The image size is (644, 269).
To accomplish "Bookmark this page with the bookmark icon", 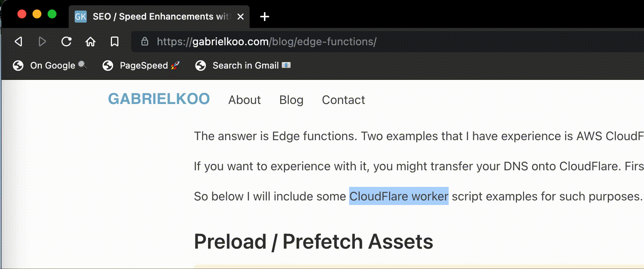I will 115,41.
